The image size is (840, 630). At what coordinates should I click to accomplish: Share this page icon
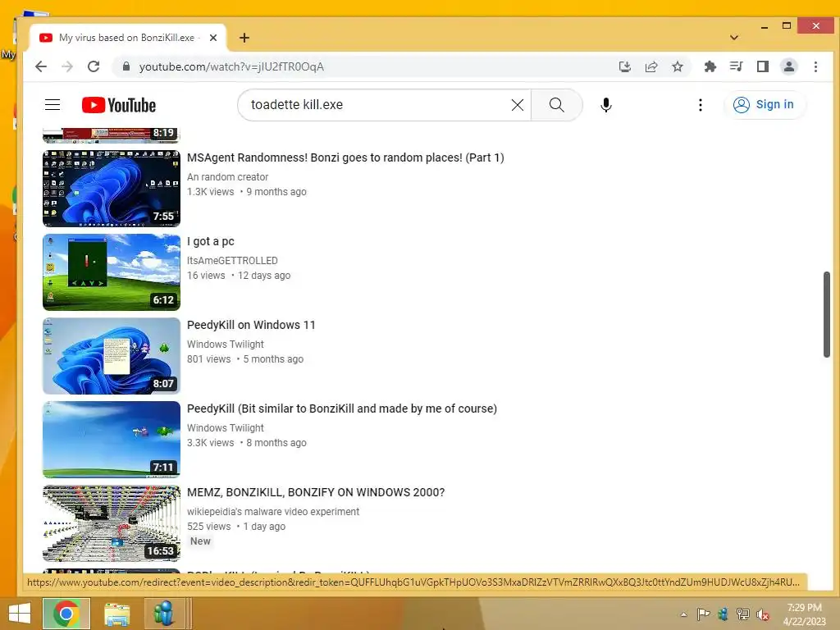[651, 66]
